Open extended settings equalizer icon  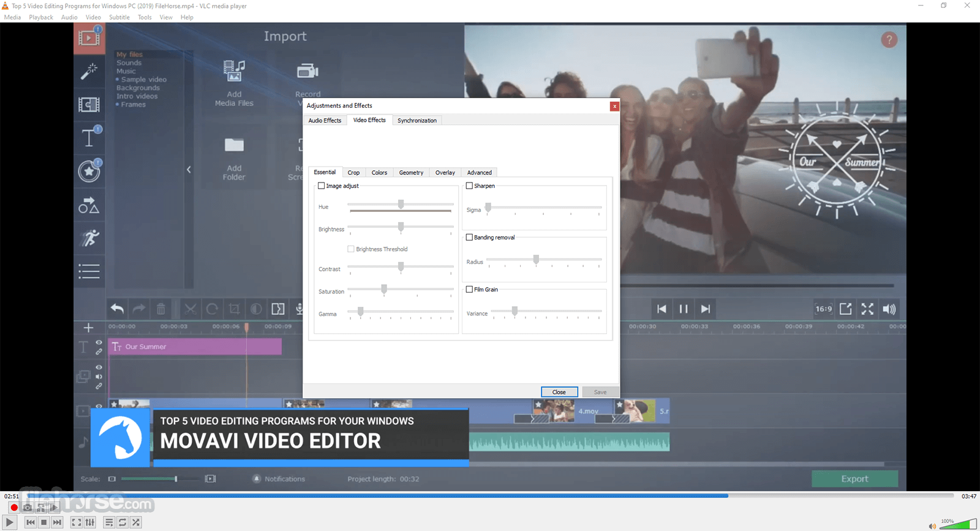click(x=90, y=522)
